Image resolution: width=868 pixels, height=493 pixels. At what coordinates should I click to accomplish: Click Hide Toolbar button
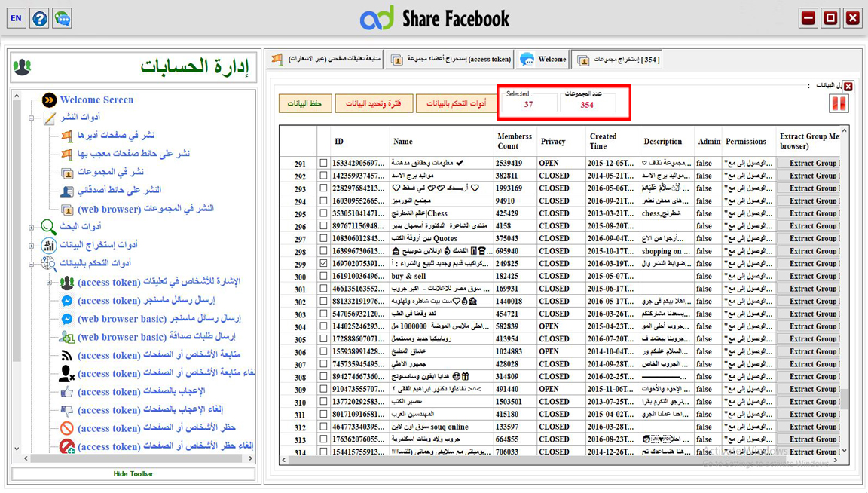pos(133,474)
